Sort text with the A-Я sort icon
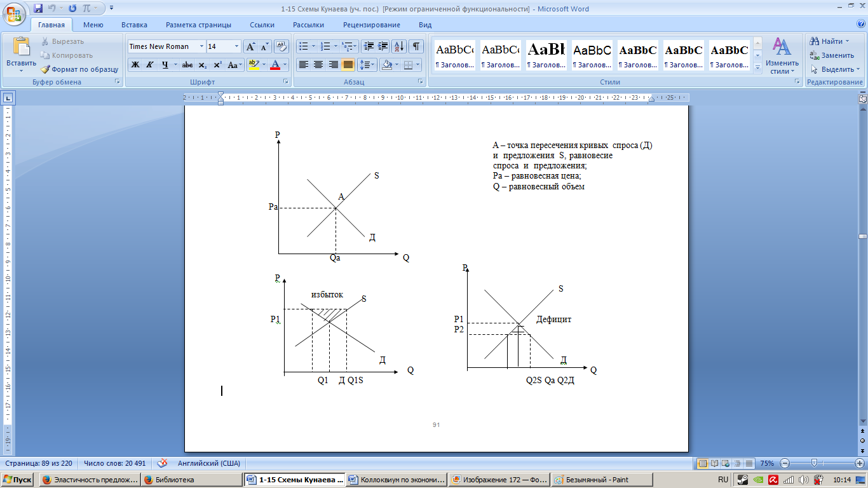The height and width of the screenshot is (488, 868). click(399, 46)
